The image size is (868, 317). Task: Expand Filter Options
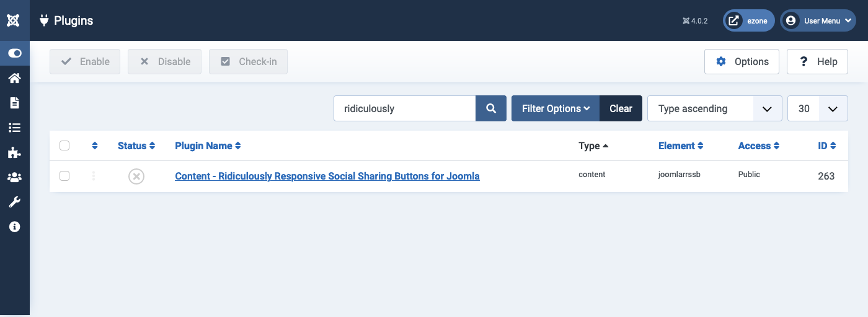556,108
